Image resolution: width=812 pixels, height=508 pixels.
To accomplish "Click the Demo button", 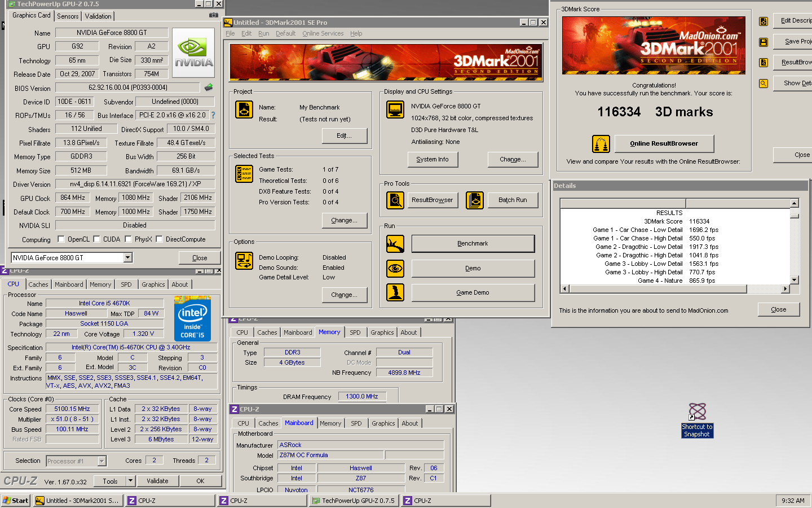I will 473,268.
